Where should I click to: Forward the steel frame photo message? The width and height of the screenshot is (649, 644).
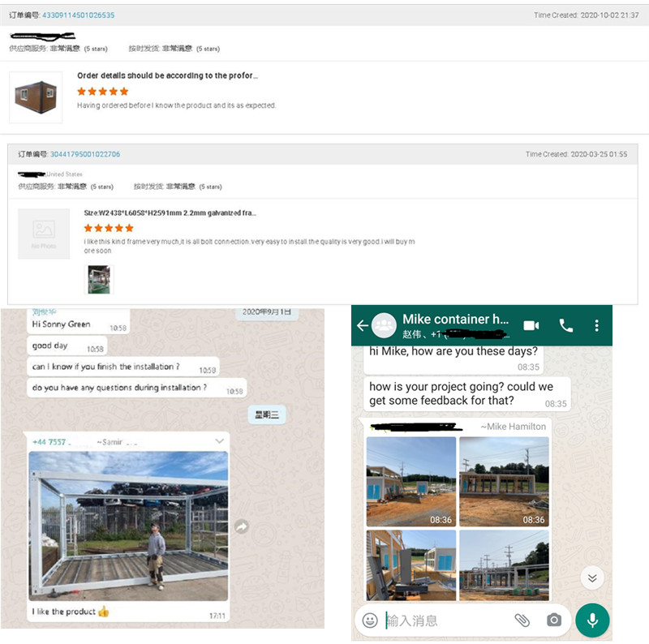(242, 526)
